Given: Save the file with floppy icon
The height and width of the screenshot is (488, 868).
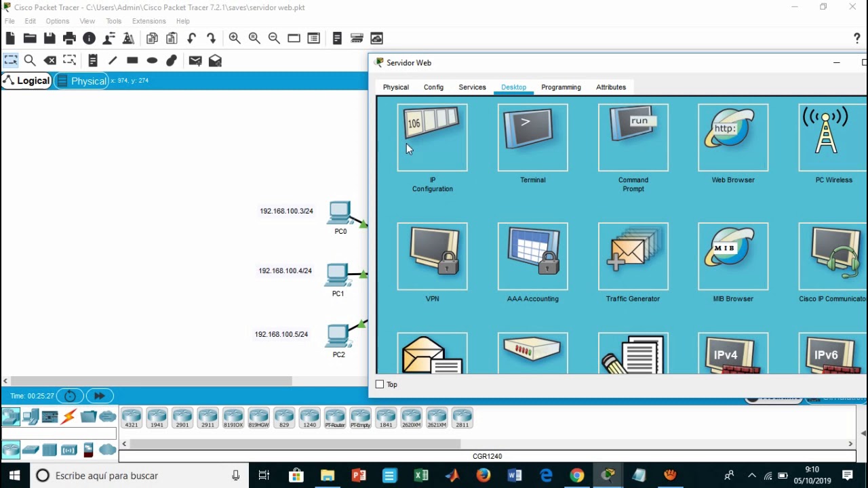Looking at the screenshot, I should point(50,39).
